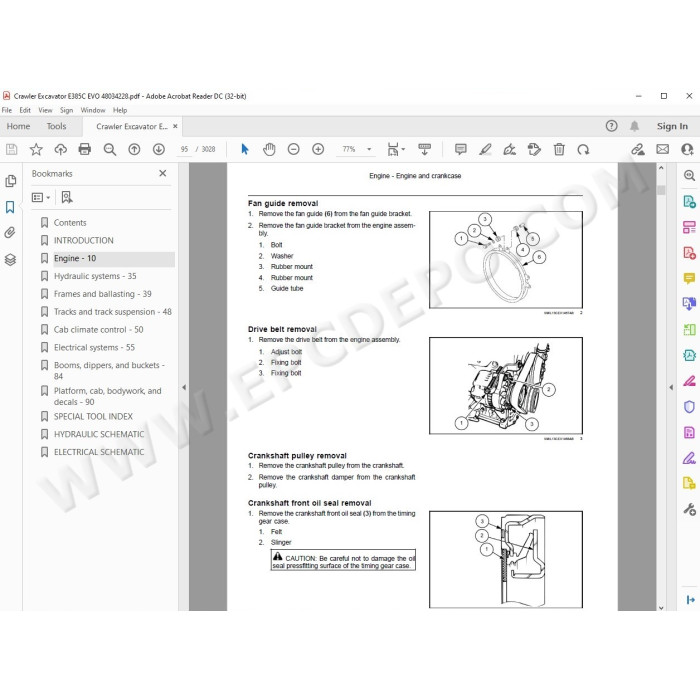Activate the selection arrow tool
The height and width of the screenshot is (700, 700).
(244, 149)
